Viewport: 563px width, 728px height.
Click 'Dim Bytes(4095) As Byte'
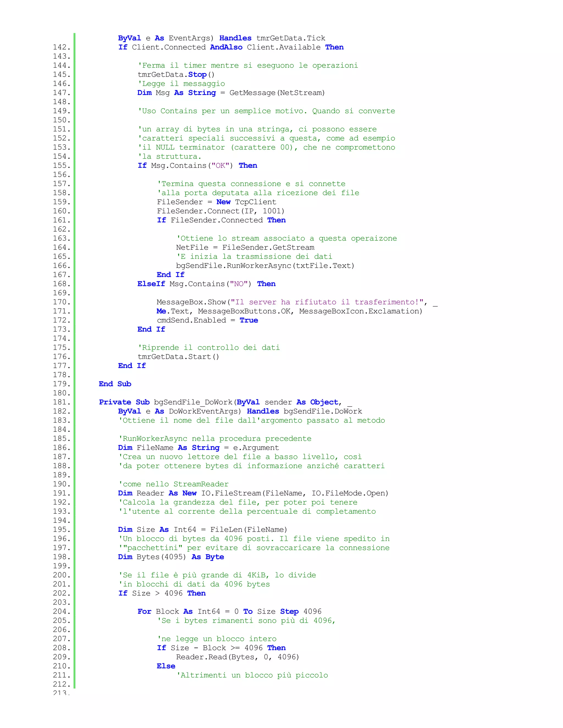(x=171, y=557)
